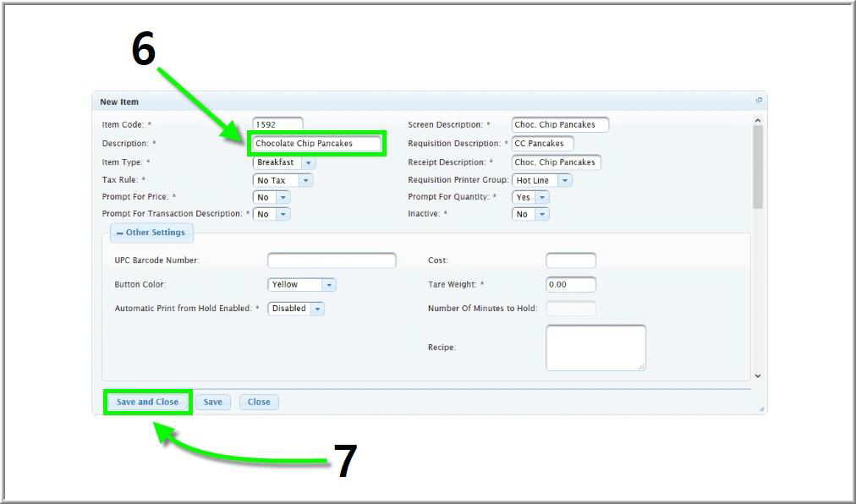Expand the Prompt For Price dropdown
This screenshot has width=856, height=504.
283,197
